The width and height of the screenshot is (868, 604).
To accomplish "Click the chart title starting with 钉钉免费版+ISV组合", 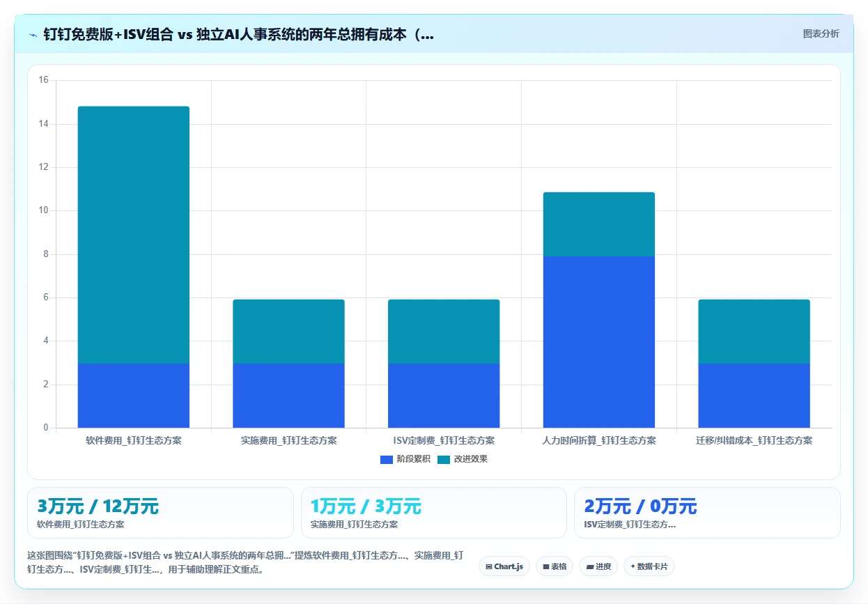I will (238, 35).
